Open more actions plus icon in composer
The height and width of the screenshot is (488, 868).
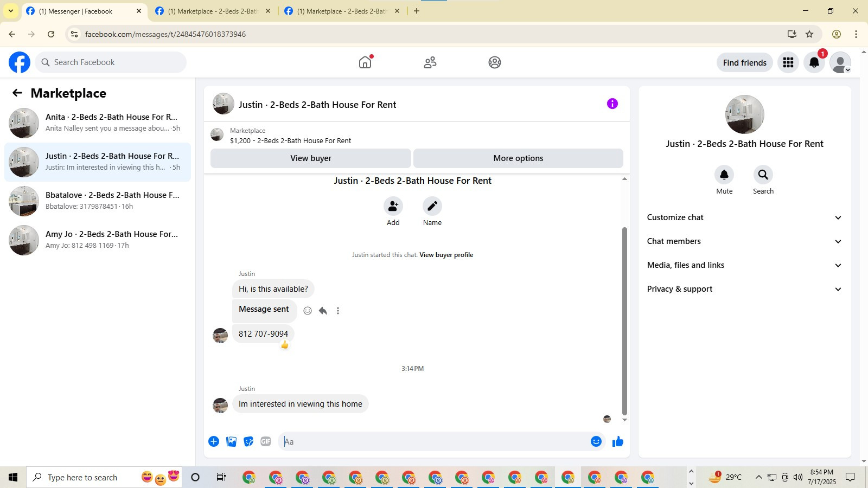click(x=214, y=441)
